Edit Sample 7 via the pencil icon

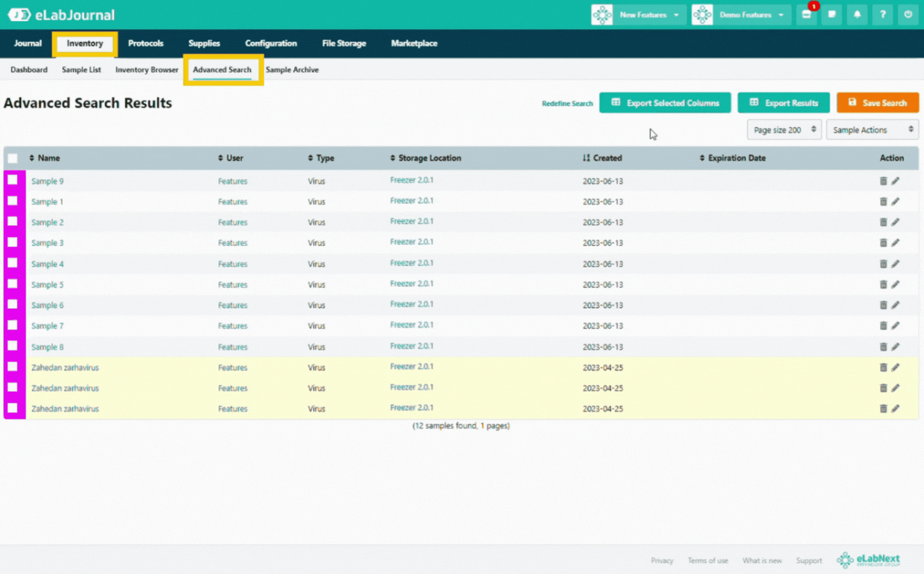click(x=896, y=326)
